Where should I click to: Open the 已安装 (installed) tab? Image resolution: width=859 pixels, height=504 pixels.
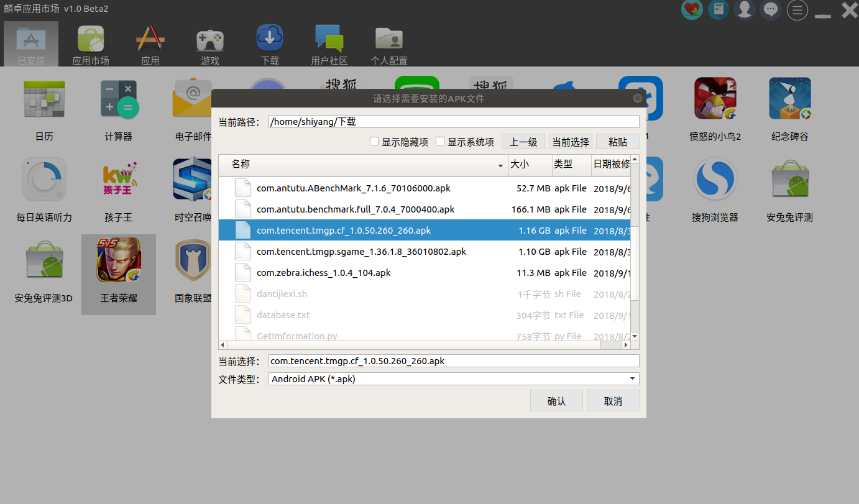click(31, 44)
